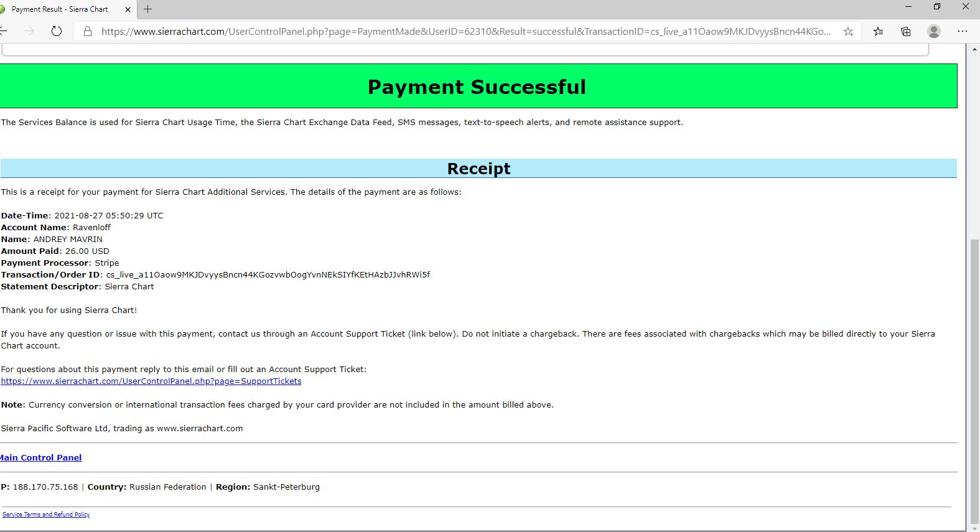Click the Note about currency conversion fees

click(277, 405)
